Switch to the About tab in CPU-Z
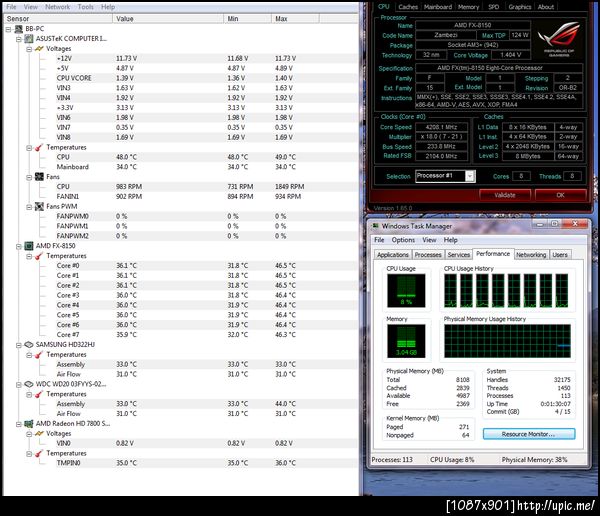This screenshot has height=516, width=600. [546, 7]
